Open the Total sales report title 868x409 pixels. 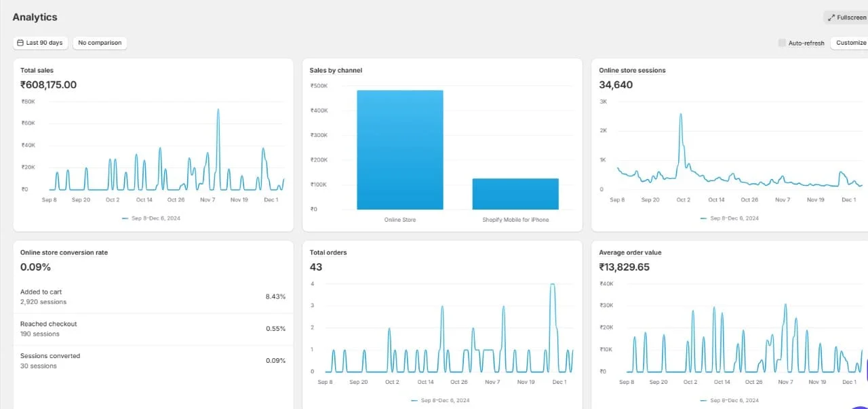(37, 71)
